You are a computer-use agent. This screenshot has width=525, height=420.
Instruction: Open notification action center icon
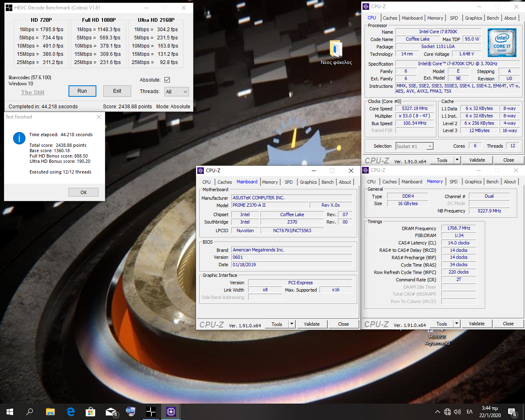click(512, 412)
